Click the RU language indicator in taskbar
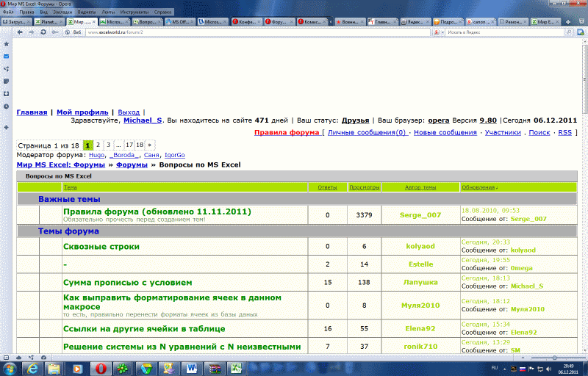 [495, 368]
